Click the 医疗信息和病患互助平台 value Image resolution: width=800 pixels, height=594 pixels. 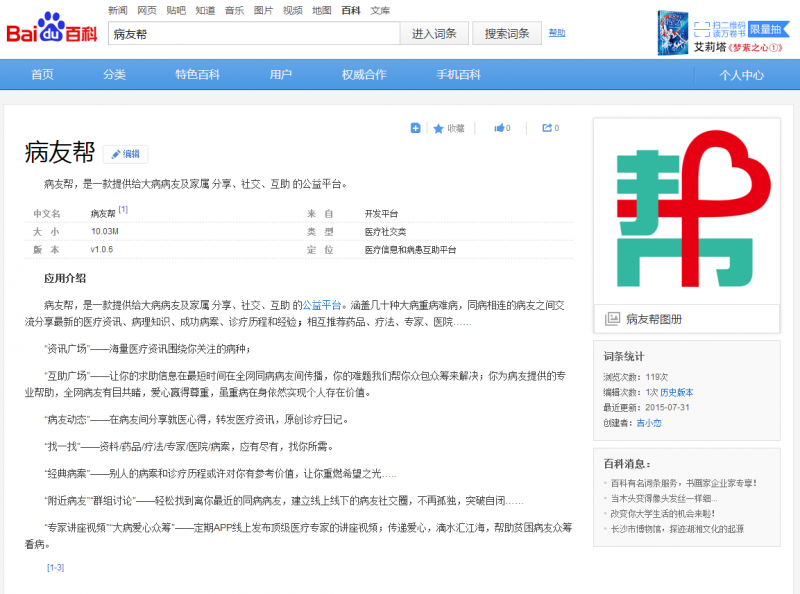click(x=410, y=250)
